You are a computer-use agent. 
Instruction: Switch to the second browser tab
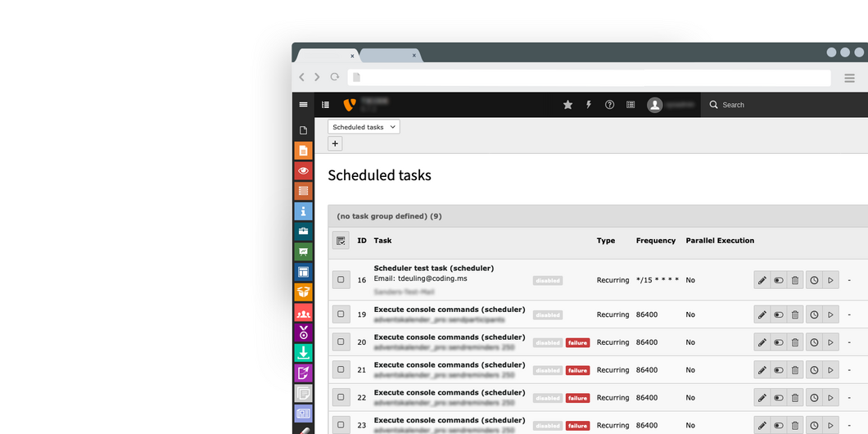pos(389,56)
